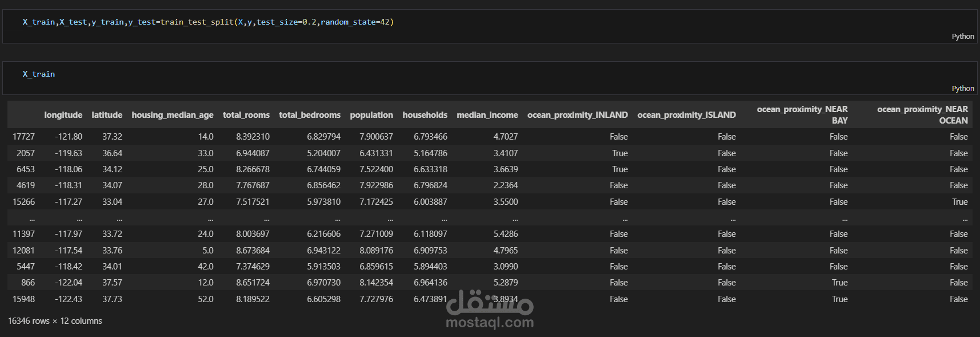Click INLAND True value in row 6453
980x337 pixels.
(x=620, y=169)
